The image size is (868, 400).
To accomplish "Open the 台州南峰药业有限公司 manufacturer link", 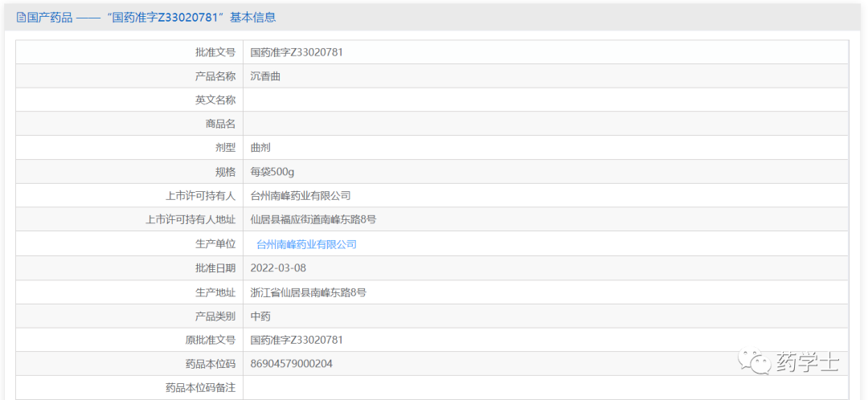I will tap(307, 244).
